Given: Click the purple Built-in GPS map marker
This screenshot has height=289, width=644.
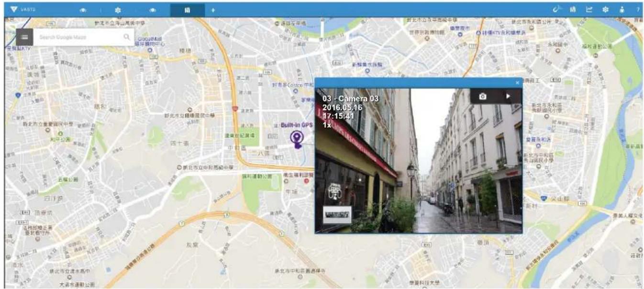Looking at the screenshot, I should click(x=298, y=139).
